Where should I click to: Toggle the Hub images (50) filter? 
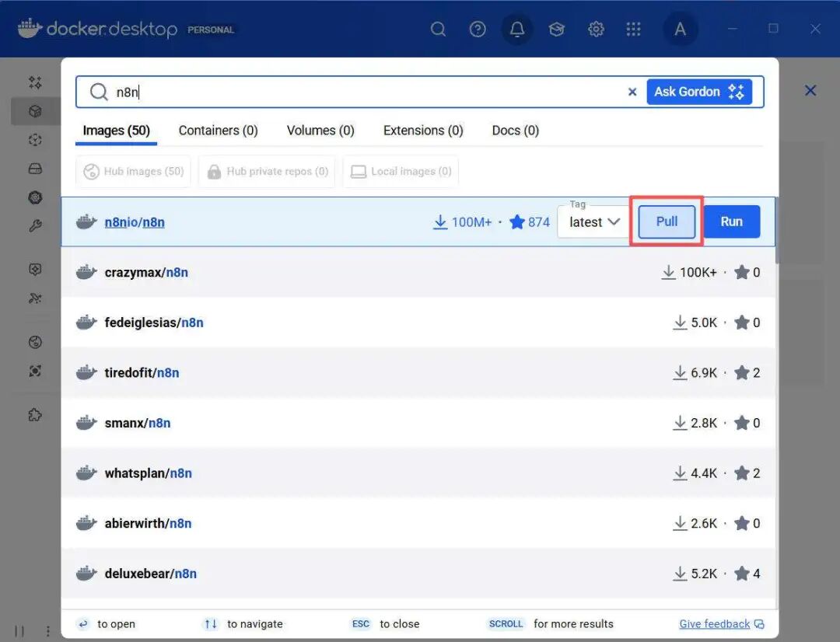[x=134, y=171]
